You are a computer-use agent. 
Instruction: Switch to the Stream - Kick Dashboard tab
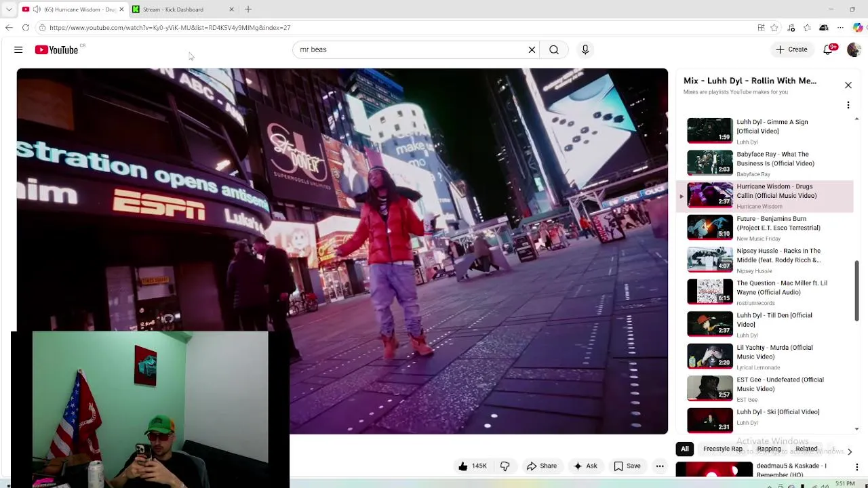tap(183, 9)
